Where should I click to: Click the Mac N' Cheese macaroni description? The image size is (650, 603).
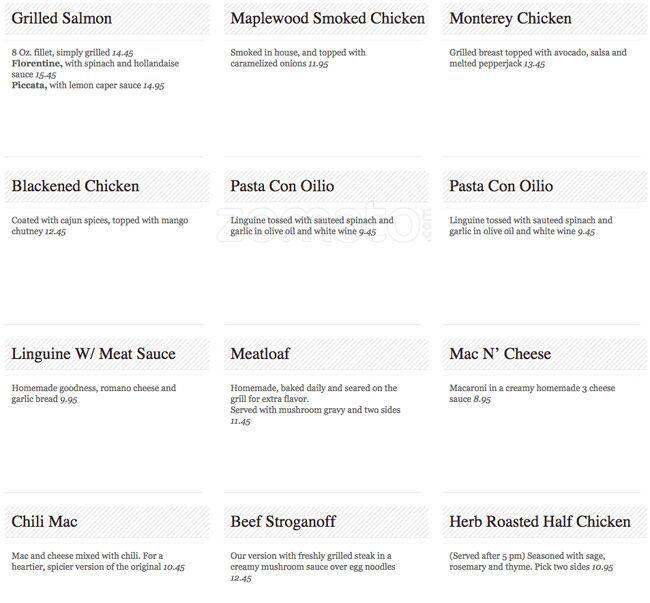pos(530,393)
